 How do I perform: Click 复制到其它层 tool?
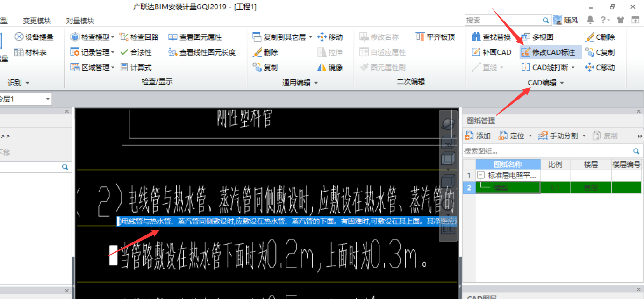pos(279,37)
